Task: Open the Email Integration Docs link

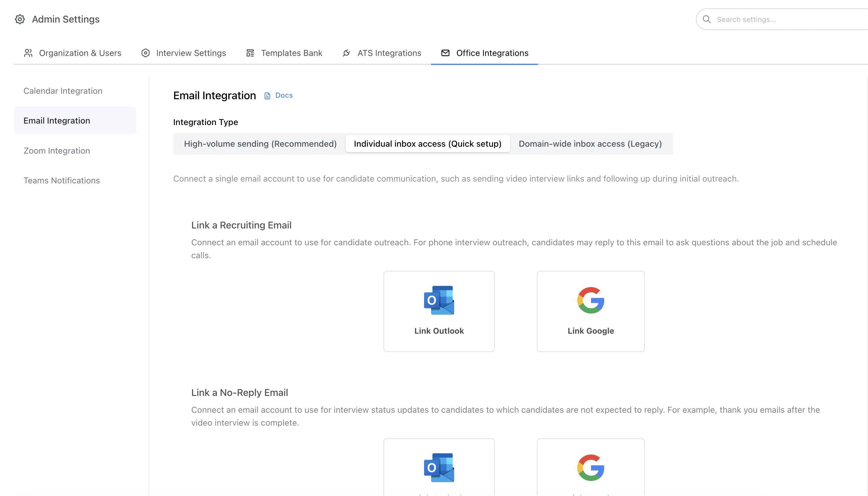Action: [x=284, y=95]
